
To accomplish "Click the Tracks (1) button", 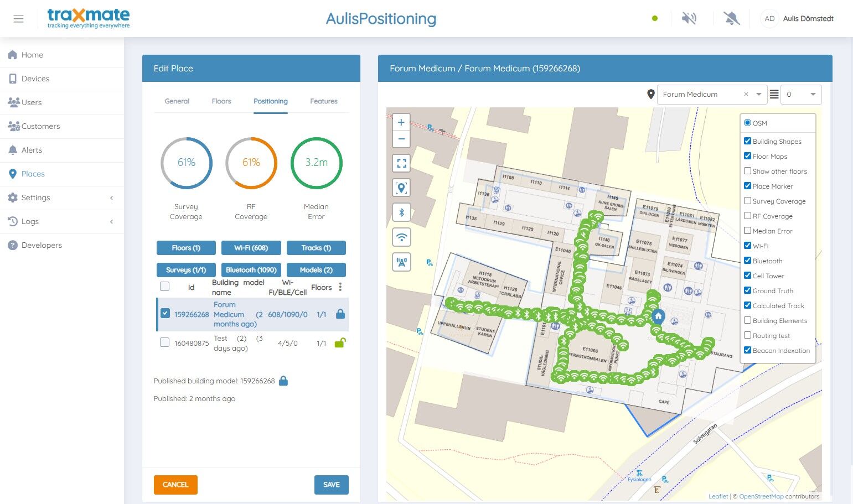I will click(316, 248).
